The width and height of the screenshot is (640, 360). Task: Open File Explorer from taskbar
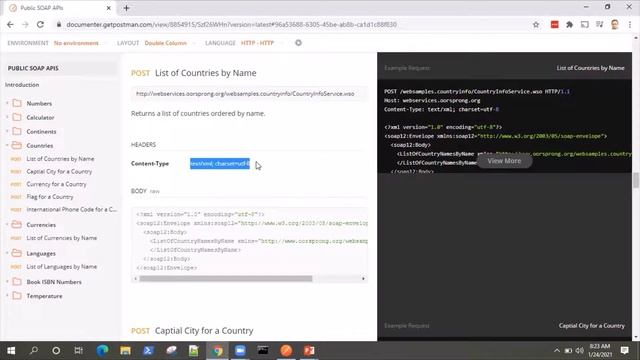click(125, 351)
